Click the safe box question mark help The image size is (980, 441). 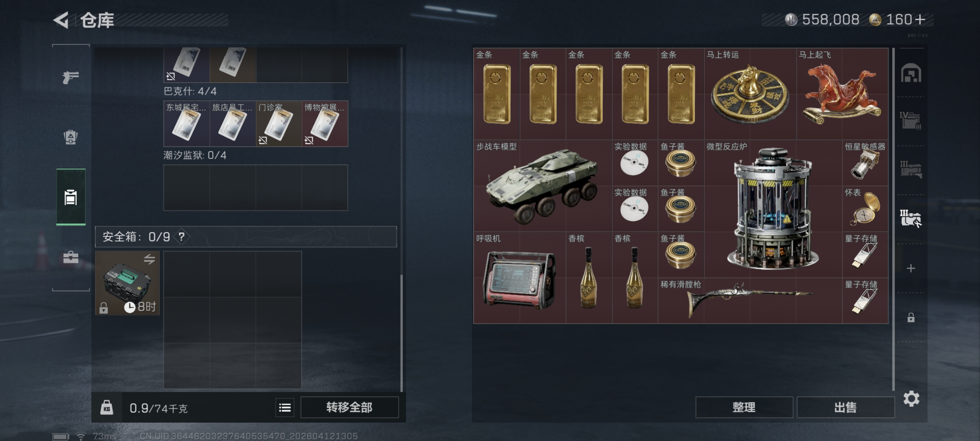tap(182, 237)
